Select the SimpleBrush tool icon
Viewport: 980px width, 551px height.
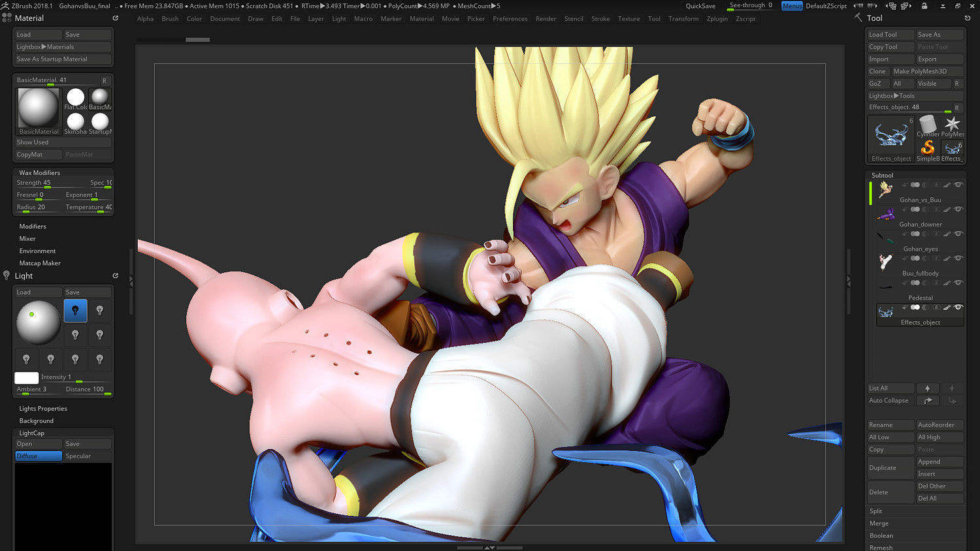pos(927,150)
